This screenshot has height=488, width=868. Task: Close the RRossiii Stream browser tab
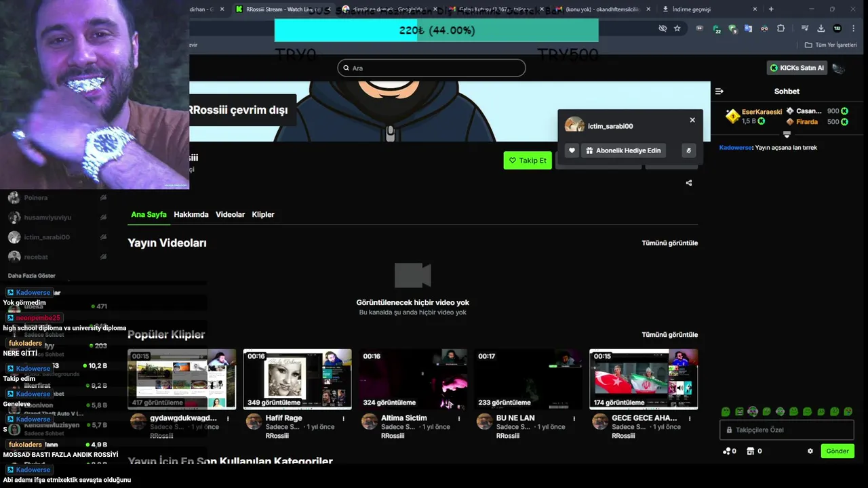[x=328, y=9]
